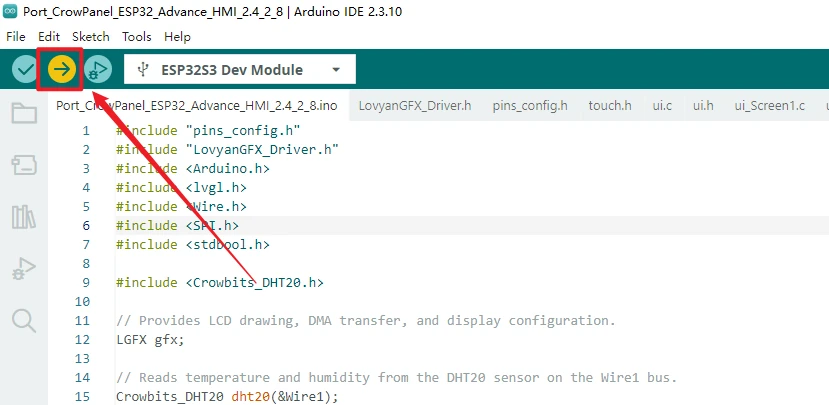Switch to the ui_Screen1.c tab
The width and height of the screenshot is (829, 405).
pyautogui.click(x=769, y=105)
